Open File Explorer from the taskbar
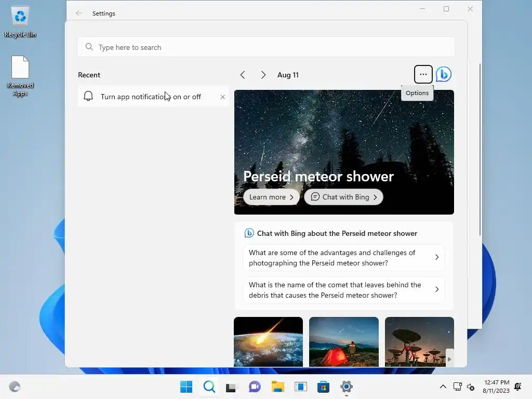532x399 pixels. tap(277, 387)
